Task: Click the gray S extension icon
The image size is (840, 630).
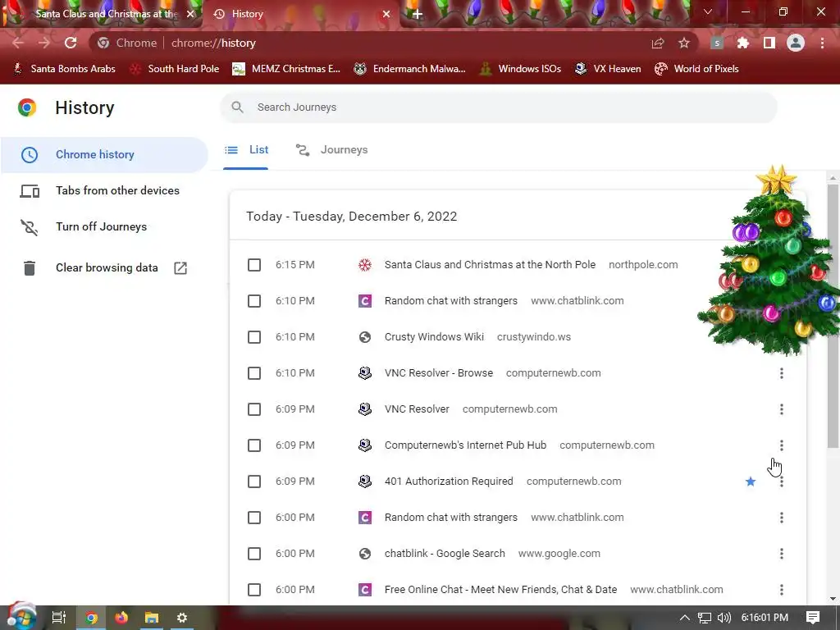Action: coord(717,43)
